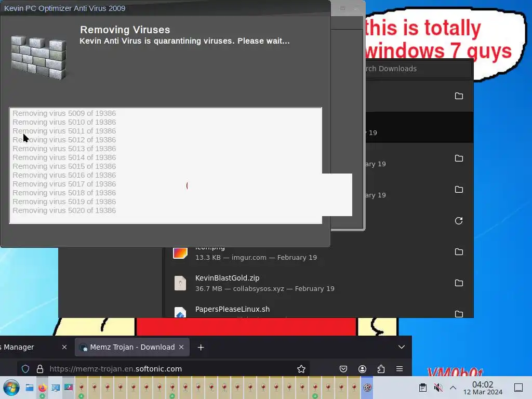
Task: Retry the failed download using circular arrow
Action: [459, 221]
